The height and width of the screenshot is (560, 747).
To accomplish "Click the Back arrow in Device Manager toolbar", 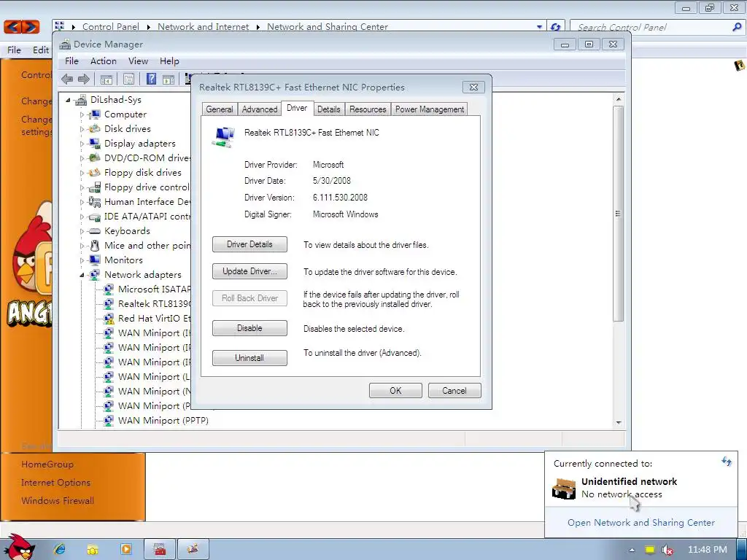I will pyautogui.click(x=67, y=79).
